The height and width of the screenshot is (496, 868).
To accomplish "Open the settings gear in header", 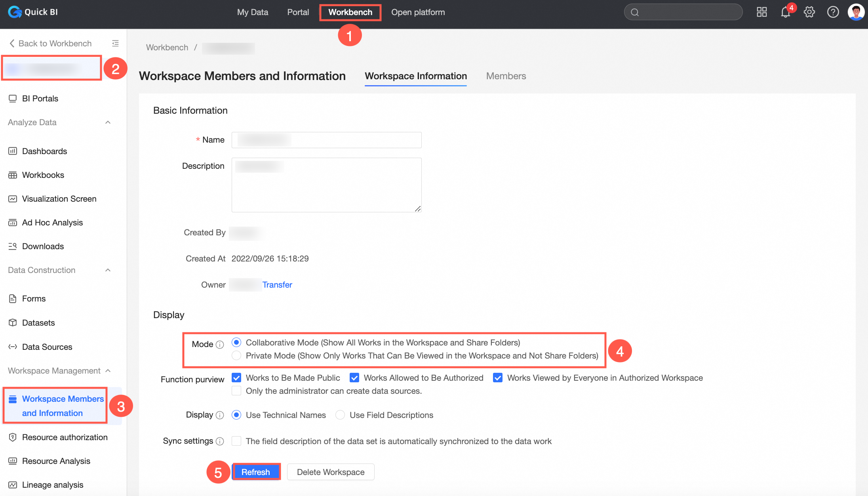I will [x=809, y=12].
